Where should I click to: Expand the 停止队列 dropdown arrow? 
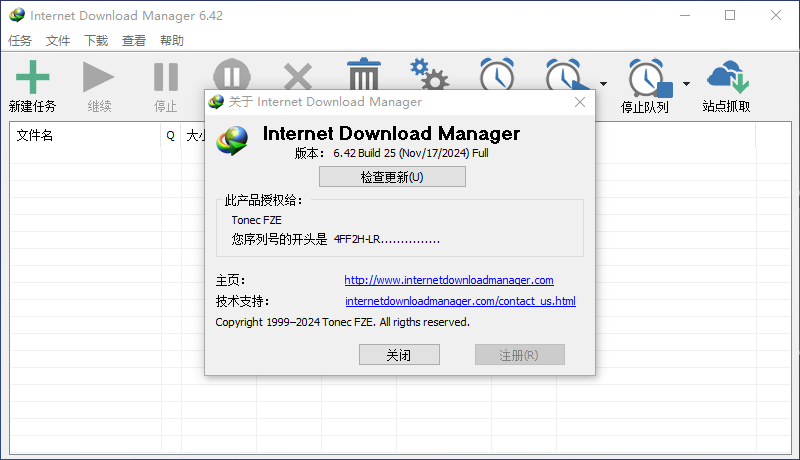pos(687,84)
